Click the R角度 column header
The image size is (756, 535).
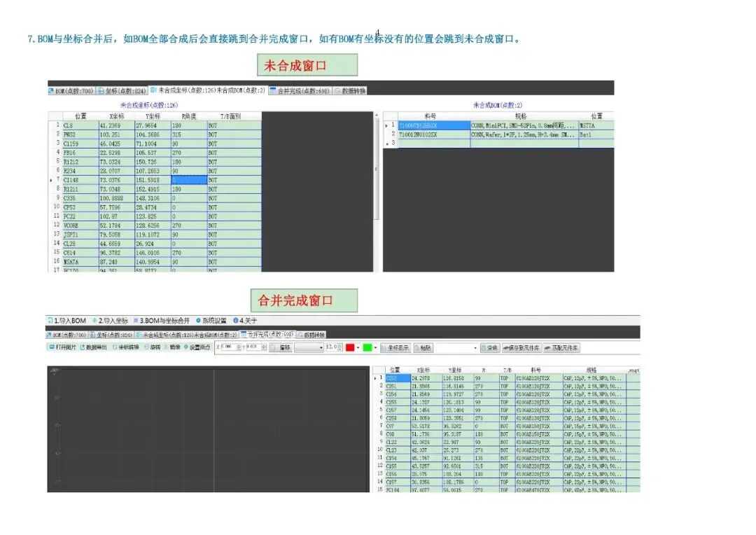189,116
